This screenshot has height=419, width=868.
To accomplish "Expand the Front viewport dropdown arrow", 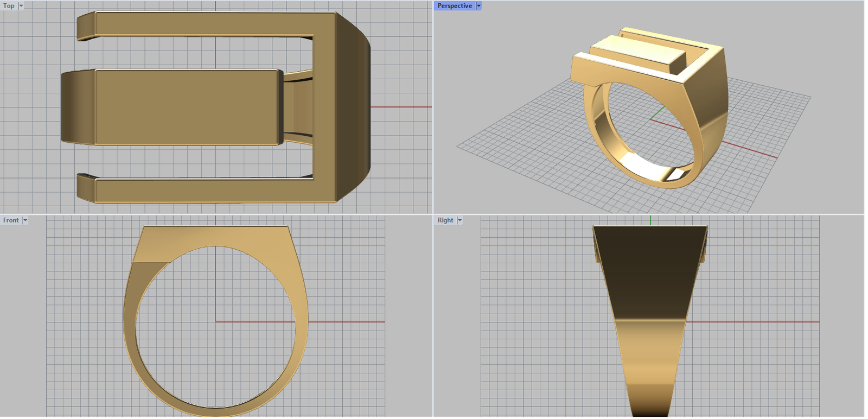I will (25, 220).
